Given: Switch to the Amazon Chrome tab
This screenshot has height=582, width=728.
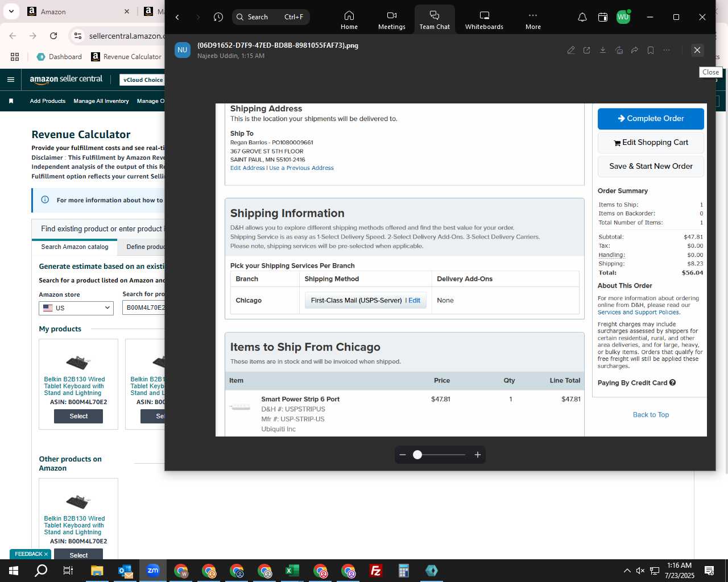Looking at the screenshot, I should pos(78,11).
